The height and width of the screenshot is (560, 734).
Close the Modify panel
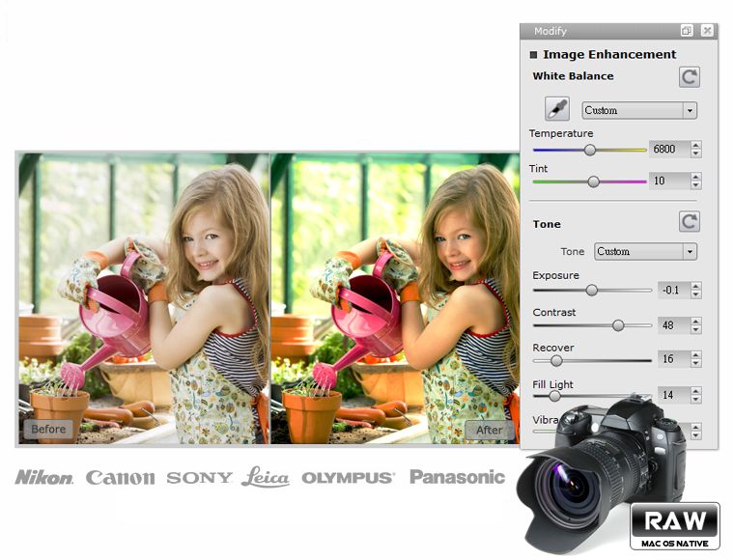coord(707,31)
